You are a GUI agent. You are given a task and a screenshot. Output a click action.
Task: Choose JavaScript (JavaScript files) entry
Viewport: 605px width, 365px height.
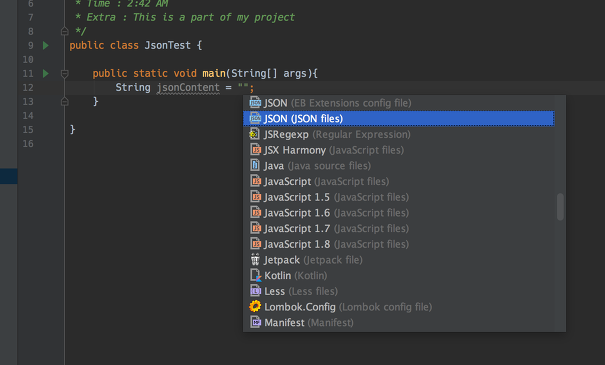399,181
